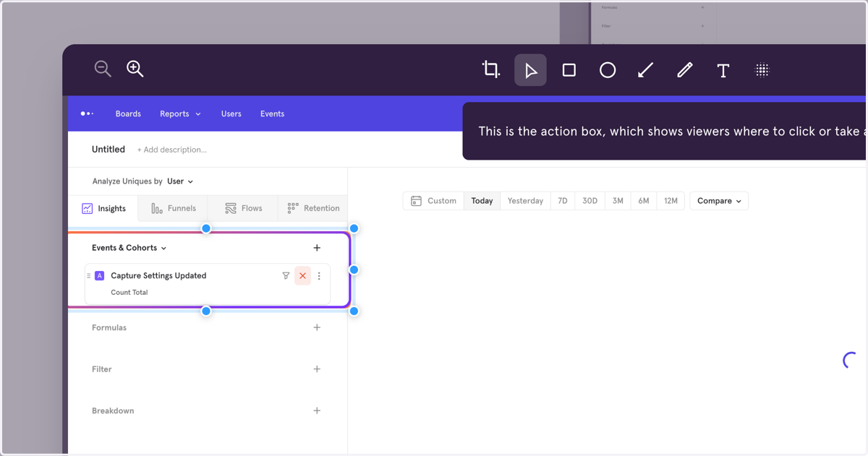Click the Formulas section label
868x456 pixels.
point(109,327)
